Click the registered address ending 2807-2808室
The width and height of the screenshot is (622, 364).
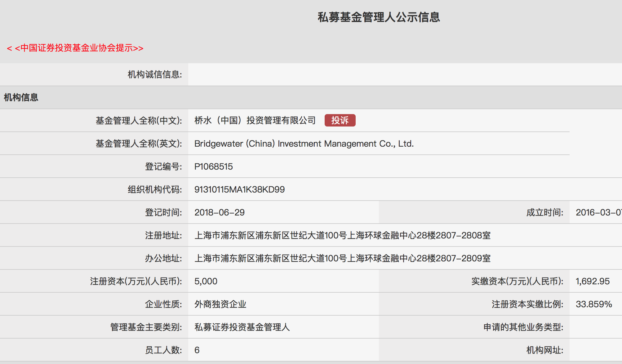(x=342, y=235)
